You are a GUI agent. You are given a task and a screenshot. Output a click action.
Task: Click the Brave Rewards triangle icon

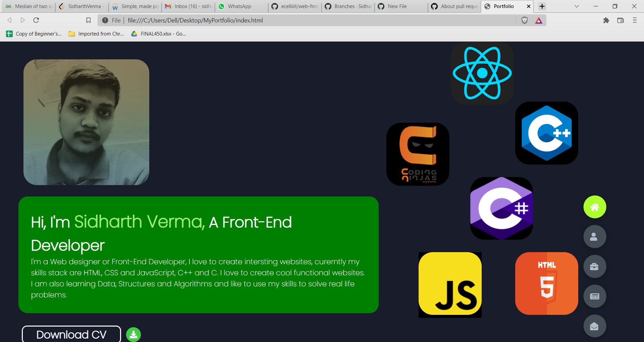coord(539,20)
